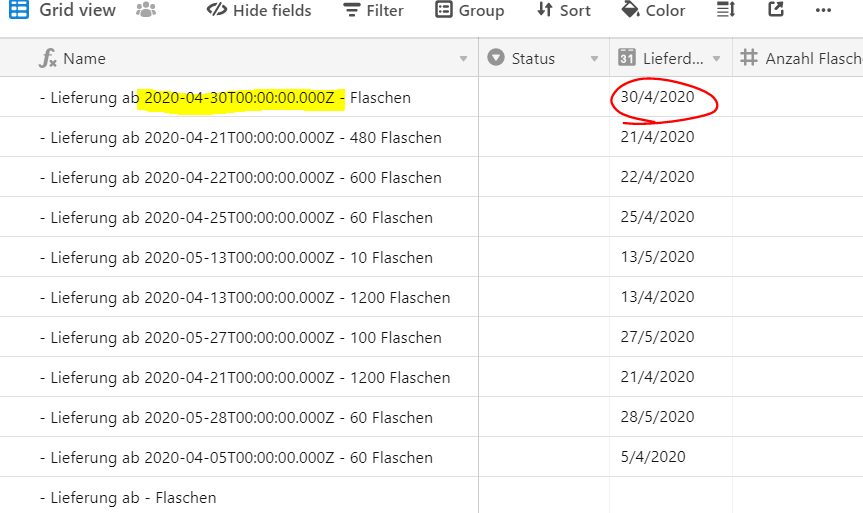Select the 2020-05-28 60 Flaschen name cell

[x=239, y=417]
